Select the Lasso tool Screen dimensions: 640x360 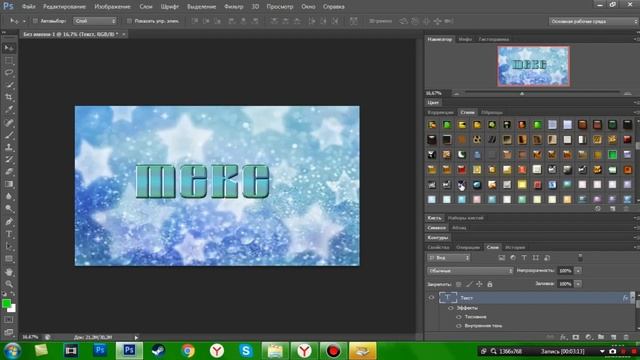coord(9,73)
